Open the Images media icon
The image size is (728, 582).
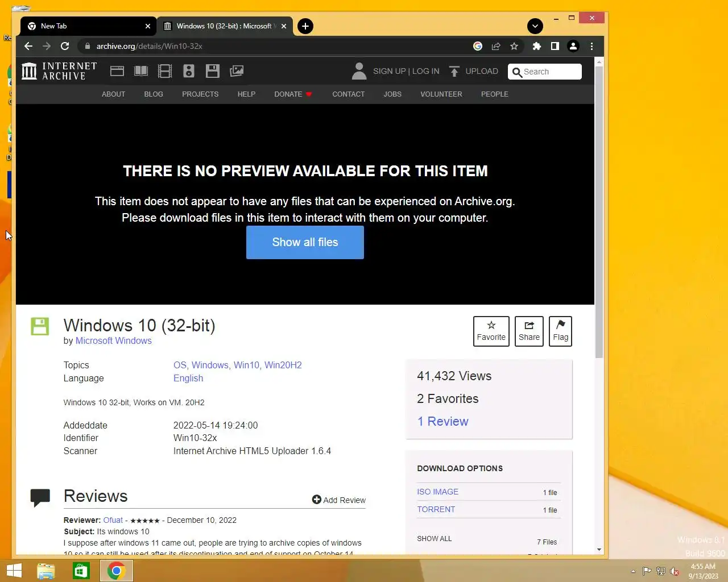pos(237,71)
